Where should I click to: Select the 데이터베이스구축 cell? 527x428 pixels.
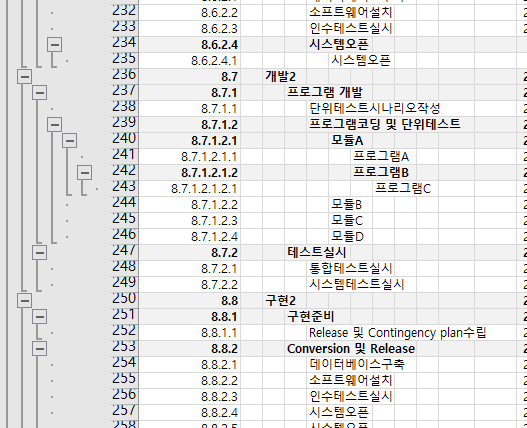pos(357,364)
